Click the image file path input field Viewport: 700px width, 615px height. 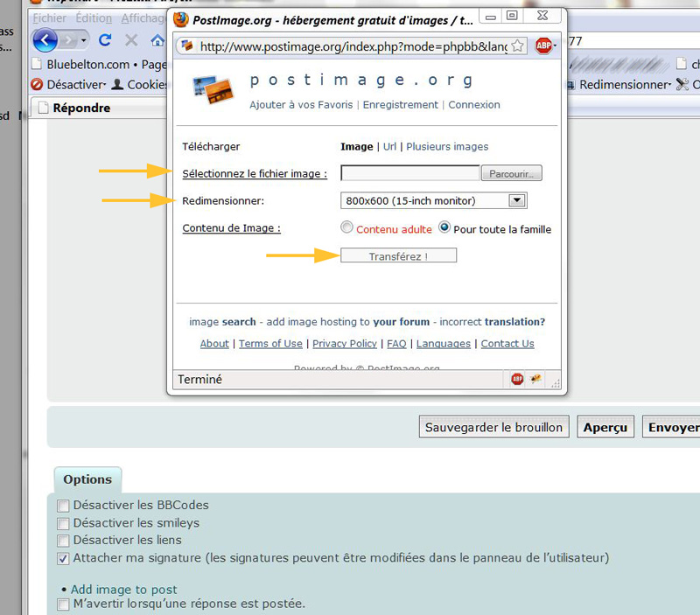click(409, 172)
